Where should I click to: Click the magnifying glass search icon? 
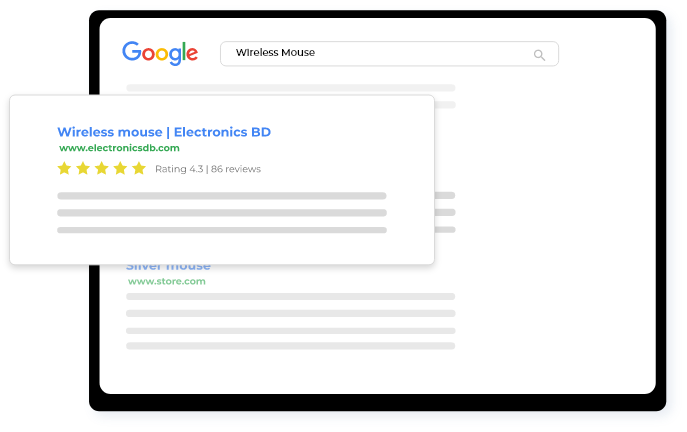[539, 55]
